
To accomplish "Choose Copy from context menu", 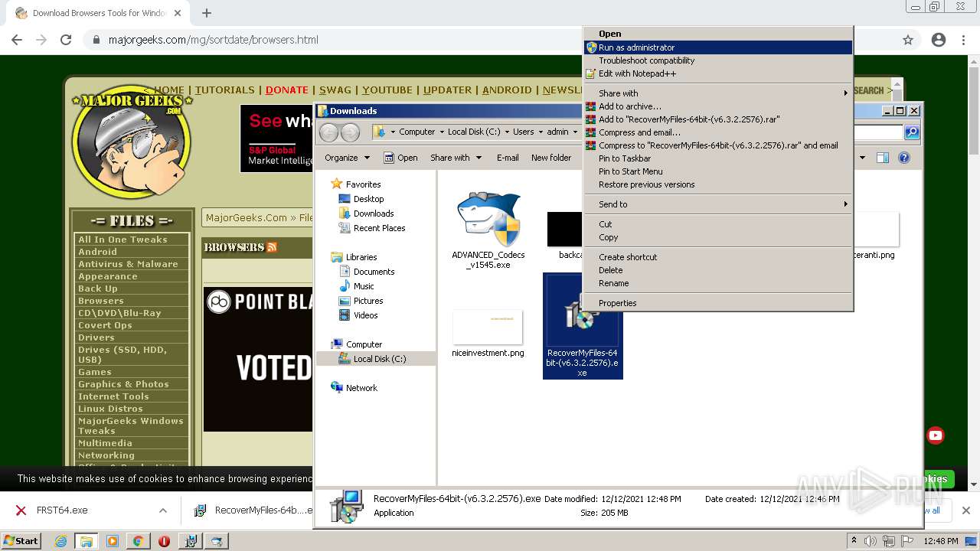I will click(x=718, y=237).
